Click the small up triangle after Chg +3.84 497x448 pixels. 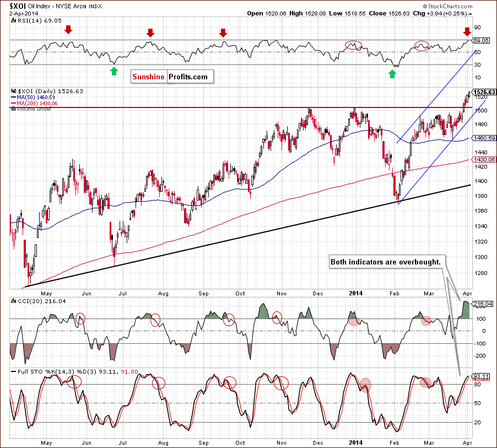pyautogui.click(x=470, y=14)
